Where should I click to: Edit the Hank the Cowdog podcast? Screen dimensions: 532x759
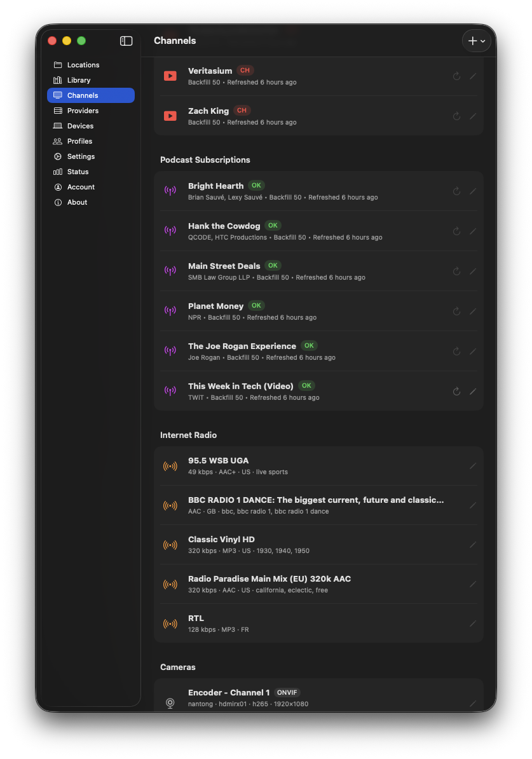(473, 231)
